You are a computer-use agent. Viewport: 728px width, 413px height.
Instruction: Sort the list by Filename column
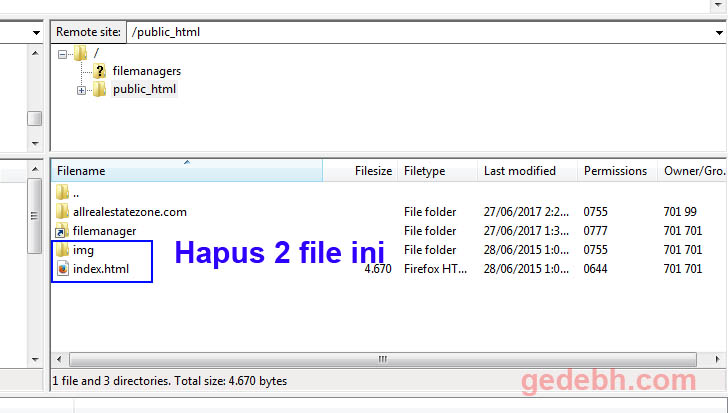187,171
